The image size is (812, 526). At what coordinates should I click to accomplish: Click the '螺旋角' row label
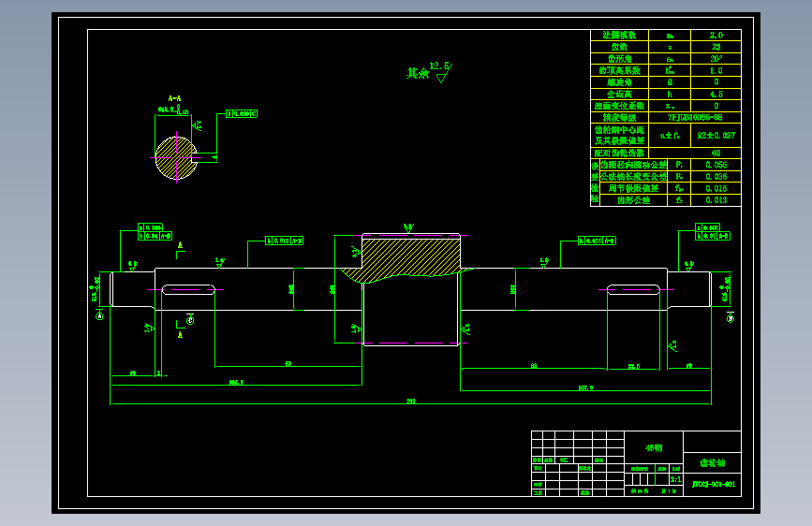click(619, 82)
